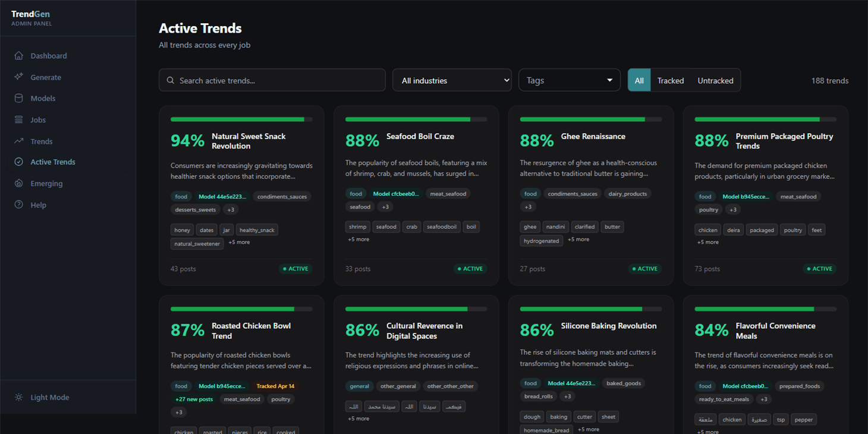Screen dimensions: 868x434
Task: Click the Tracked Apr 14 badge
Action: pyautogui.click(x=275, y=386)
